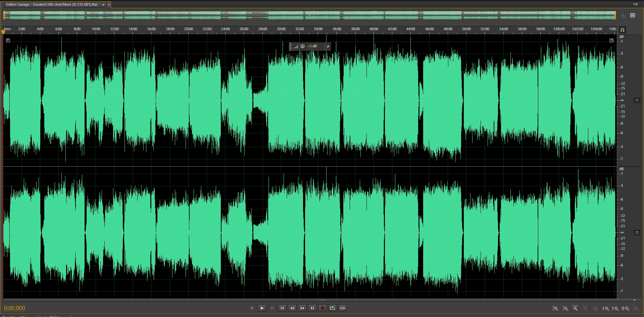Image resolution: width=644 pixels, height=317 pixels.
Task: Click the 30:00 mark on the timeline ruler
Action: (281, 29)
